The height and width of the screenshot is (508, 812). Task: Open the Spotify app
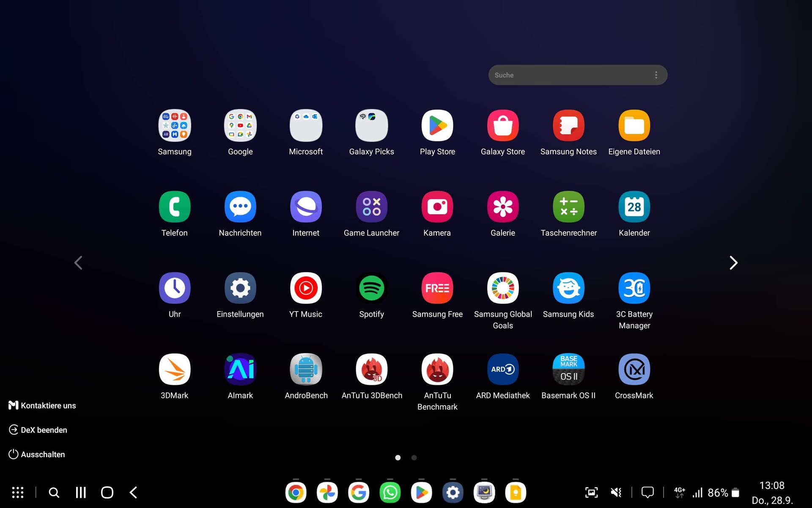(x=371, y=288)
